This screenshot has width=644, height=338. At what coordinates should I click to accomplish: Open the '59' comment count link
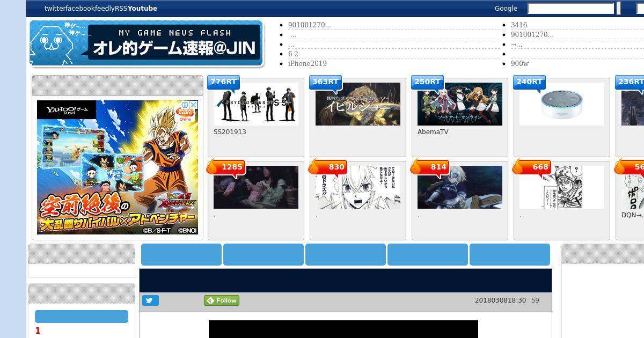coord(535,300)
